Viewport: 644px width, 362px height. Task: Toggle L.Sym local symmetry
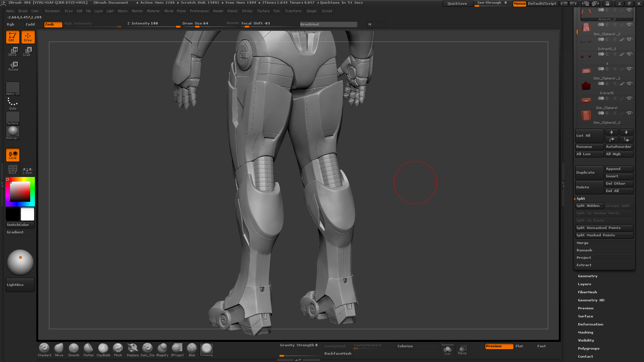pyautogui.click(x=28, y=170)
